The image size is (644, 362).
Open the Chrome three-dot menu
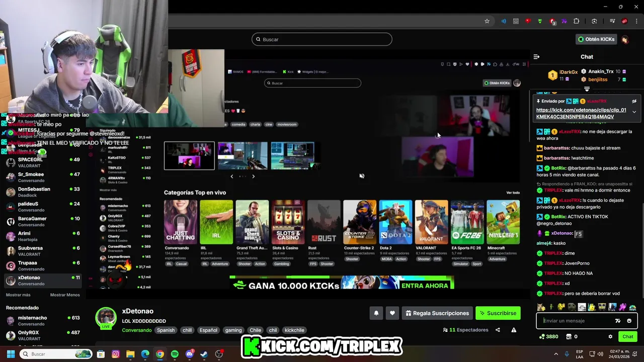click(637, 21)
